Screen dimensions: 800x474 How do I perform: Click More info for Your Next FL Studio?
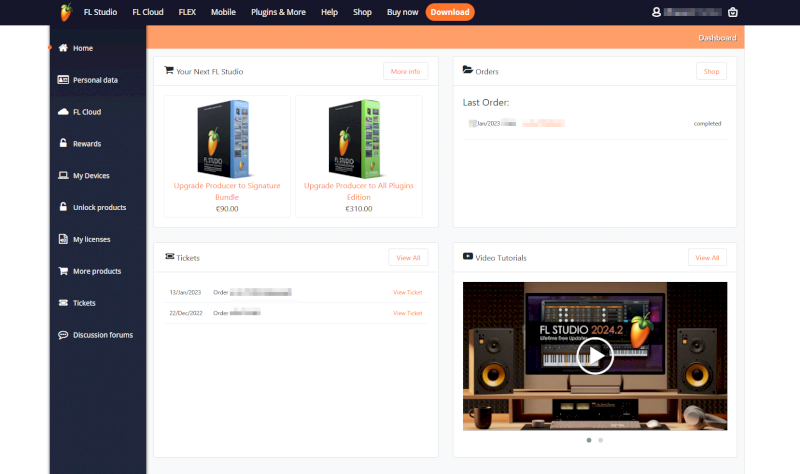pos(406,71)
